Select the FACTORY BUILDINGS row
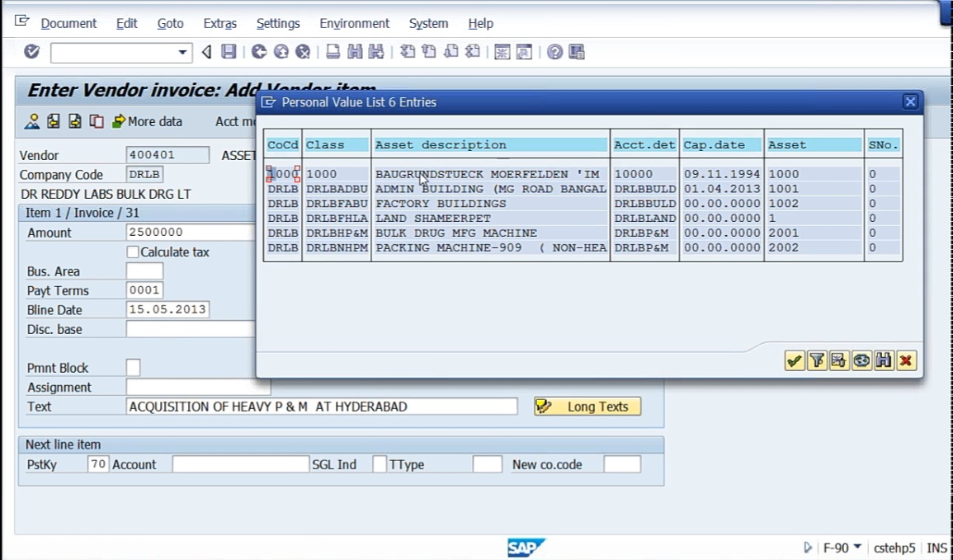Image resolution: width=953 pixels, height=560 pixels. click(583, 204)
